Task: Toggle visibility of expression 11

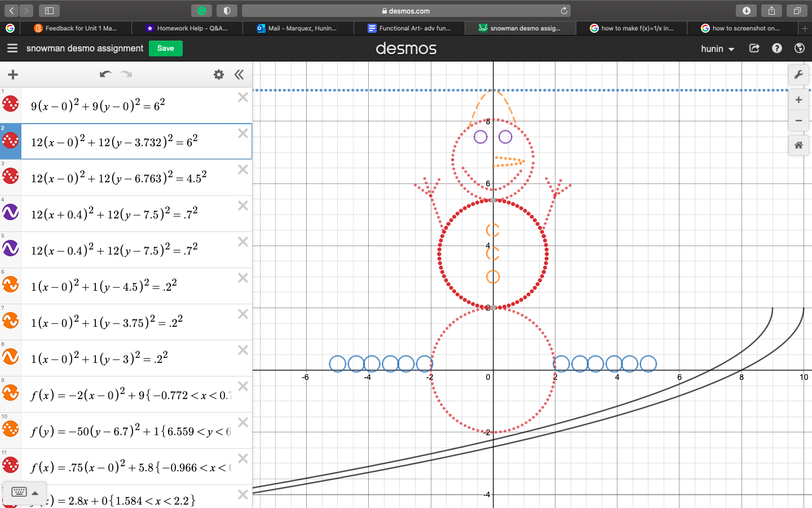Action: pos(11,465)
